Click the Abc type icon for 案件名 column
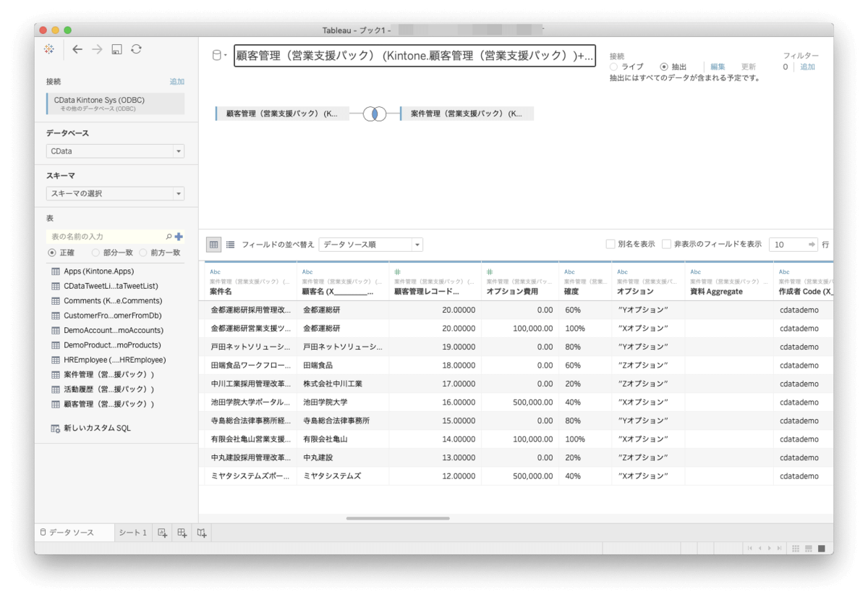This screenshot has height=600, width=868. coord(215,272)
